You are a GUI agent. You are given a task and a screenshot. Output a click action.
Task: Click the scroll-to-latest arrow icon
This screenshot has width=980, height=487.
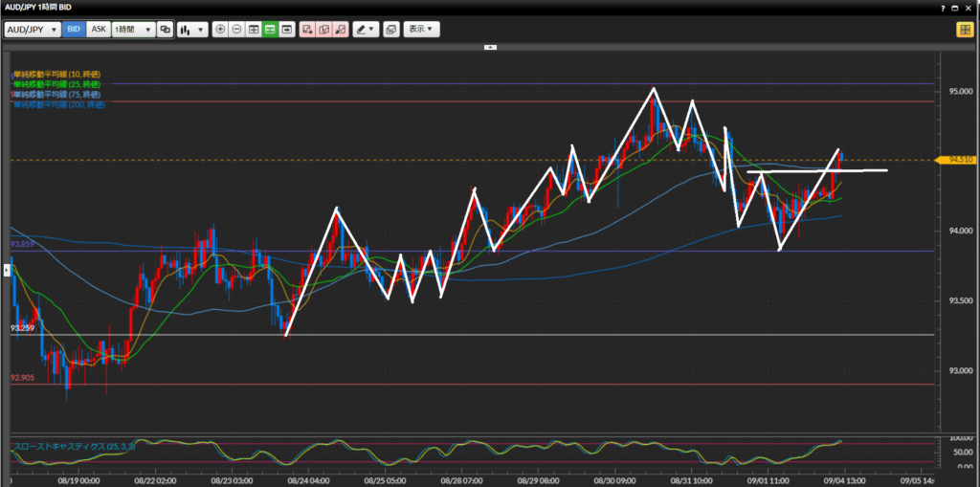(x=287, y=30)
